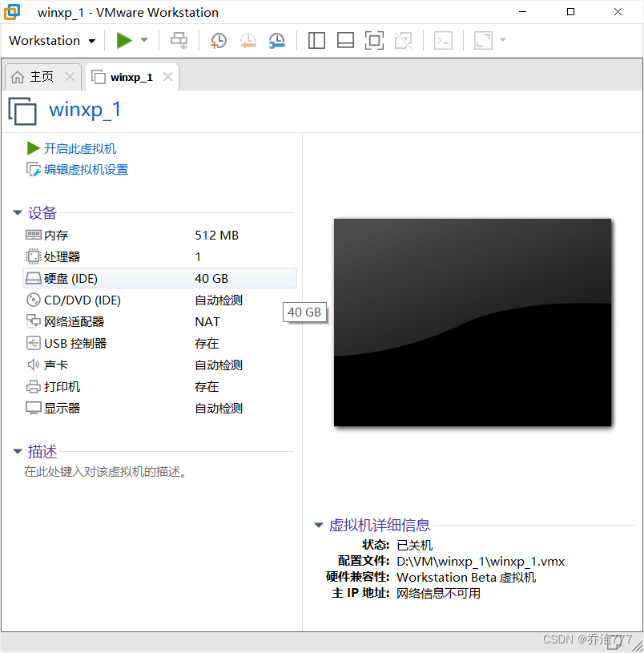Select the 声卡 device row
Image resolution: width=644 pixels, height=653 pixels.
(160, 365)
